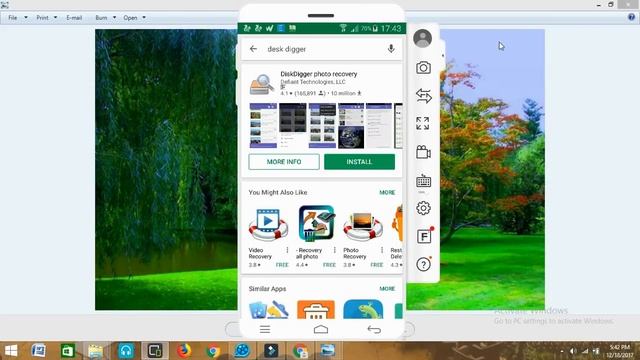Image resolution: width=640 pixels, height=360 pixels.
Task: Expand the File dropdown arrow
Action: 26,18
